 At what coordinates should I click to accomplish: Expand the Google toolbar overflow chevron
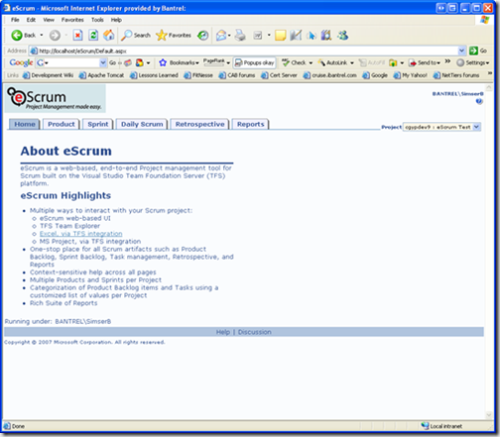[448, 61]
